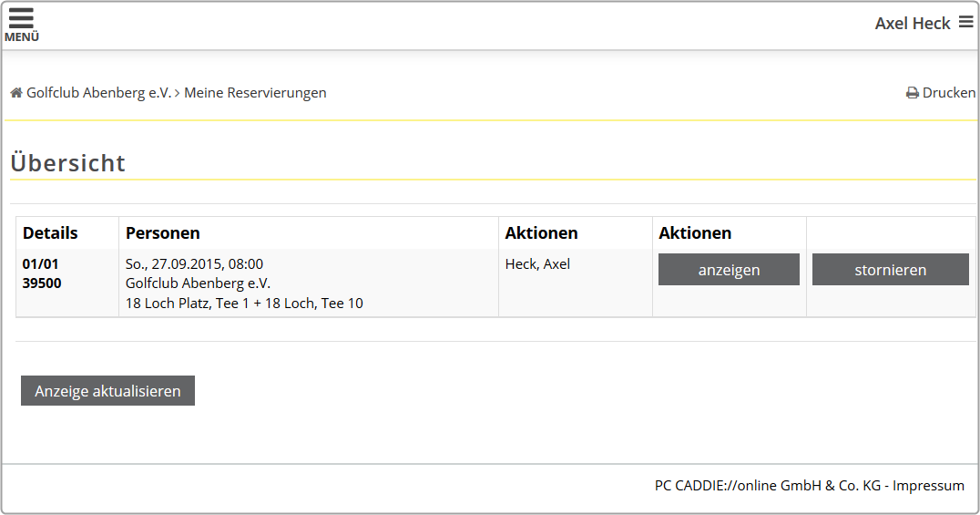This screenshot has height=515, width=980.
Task: Select booking number 39500
Action: coord(42,283)
